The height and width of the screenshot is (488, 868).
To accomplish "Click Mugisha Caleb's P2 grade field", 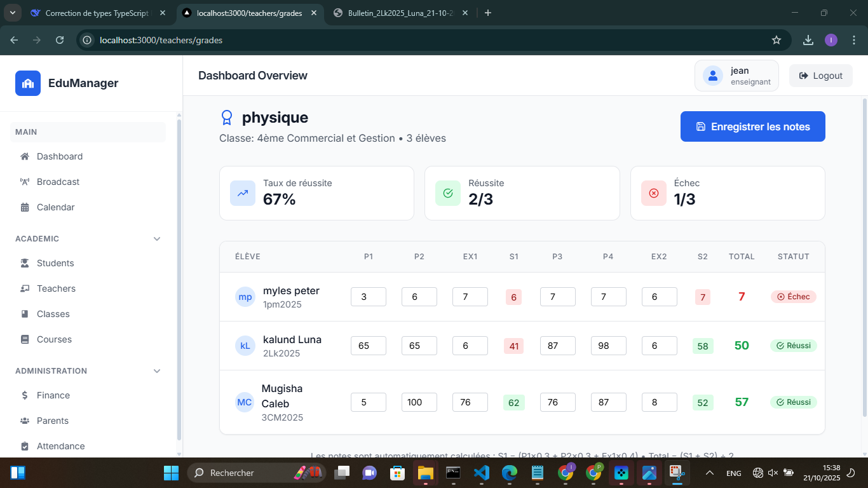I will (419, 402).
